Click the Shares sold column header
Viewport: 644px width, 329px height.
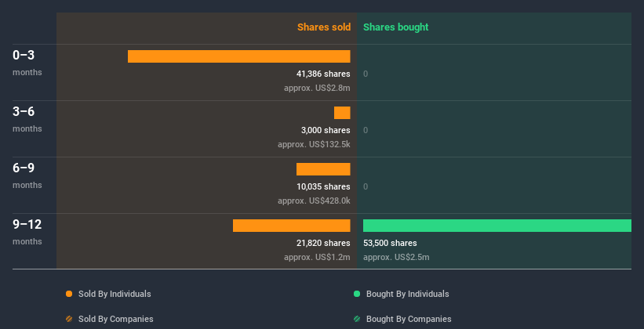coord(324,27)
